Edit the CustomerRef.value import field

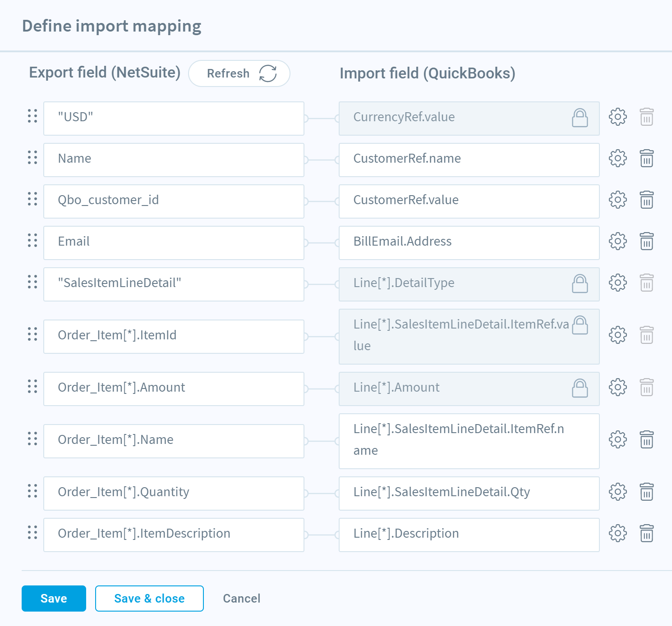pyautogui.click(x=469, y=201)
